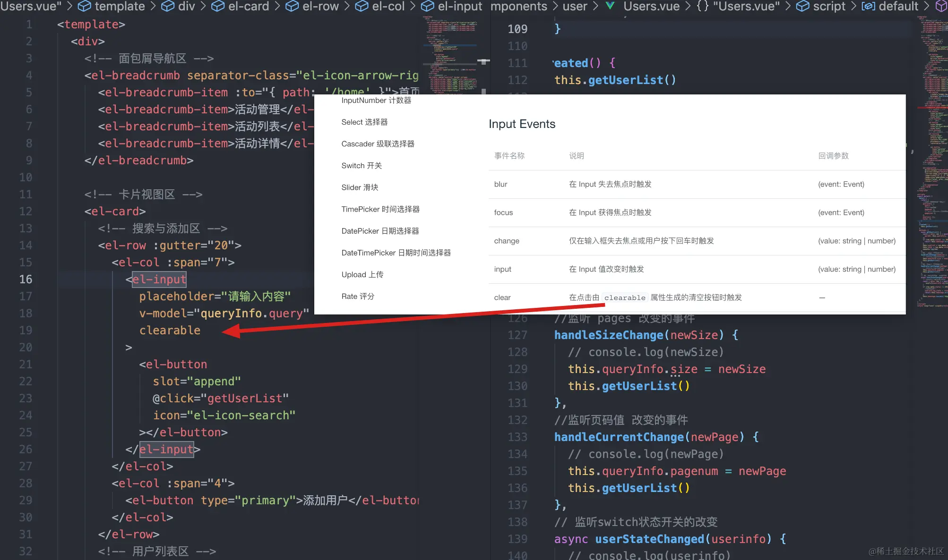Click the green Vue file icon in breadcrumb
The height and width of the screenshot is (560, 948).
coord(610,6)
